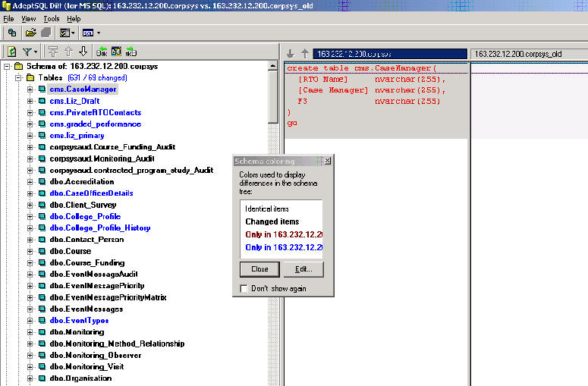The image size is (588, 386).
Task: Click the open folder toolbar icon
Action: point(31,33)
